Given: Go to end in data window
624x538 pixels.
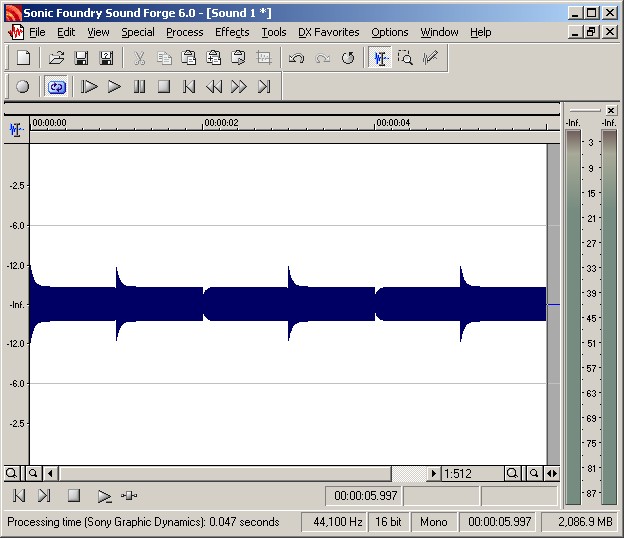Looking at the screenshot, I should (x=44, y=496).
